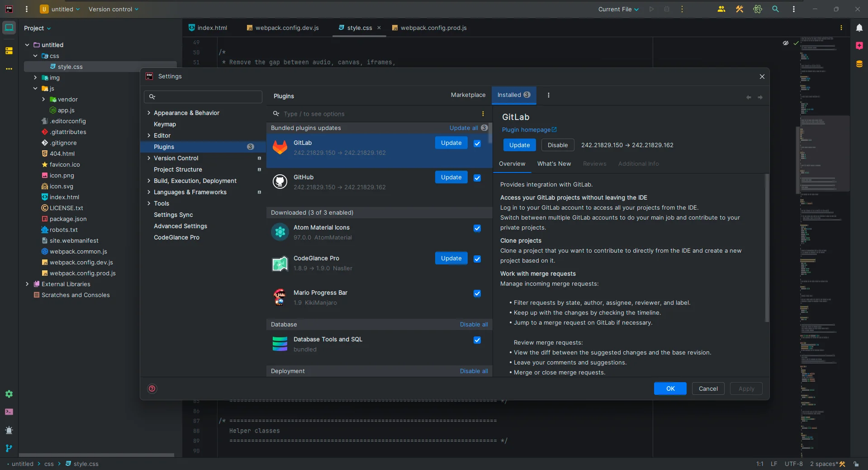Switch to the Marketplace tab
Screen dimensions: 868x470
point(468,95)
